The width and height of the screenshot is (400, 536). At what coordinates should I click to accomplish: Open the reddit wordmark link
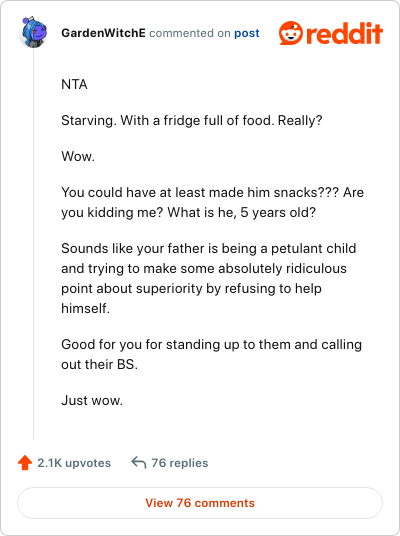coord(344,33)
